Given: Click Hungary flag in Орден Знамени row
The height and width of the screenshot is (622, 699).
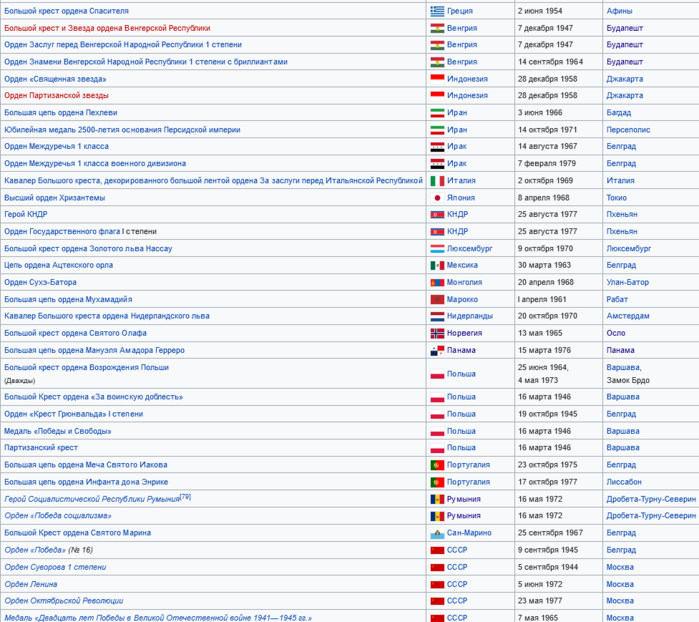Looking at the screenshot, I should click(x=437, y=62).
